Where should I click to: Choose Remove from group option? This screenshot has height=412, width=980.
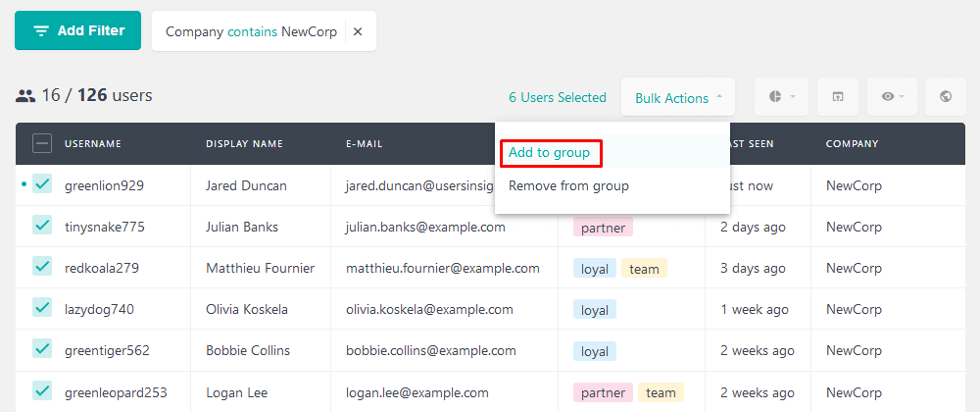point(568,185)
